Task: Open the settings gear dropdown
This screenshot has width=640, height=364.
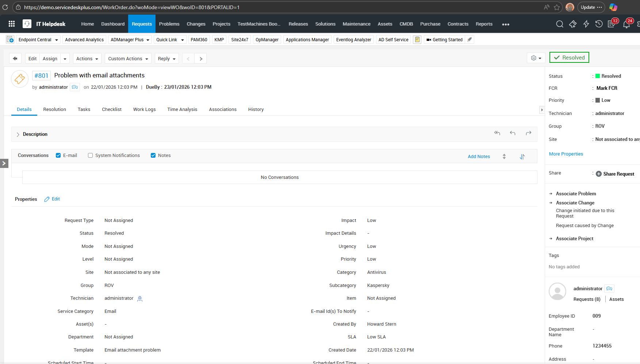Action: (x=536, y=58)
